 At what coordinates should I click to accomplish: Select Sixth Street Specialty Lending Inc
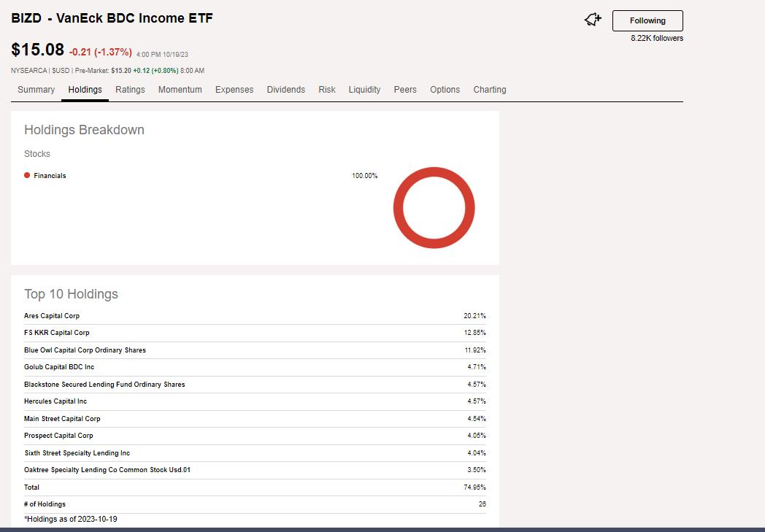click(77, 453)
